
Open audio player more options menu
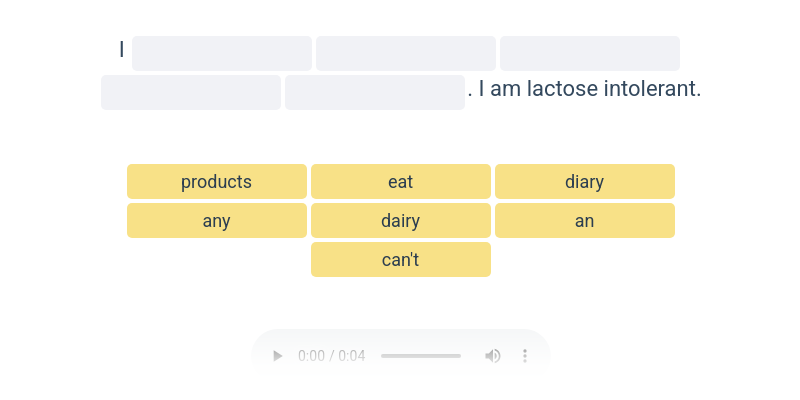pyautogui.click(x=525, y=356)
